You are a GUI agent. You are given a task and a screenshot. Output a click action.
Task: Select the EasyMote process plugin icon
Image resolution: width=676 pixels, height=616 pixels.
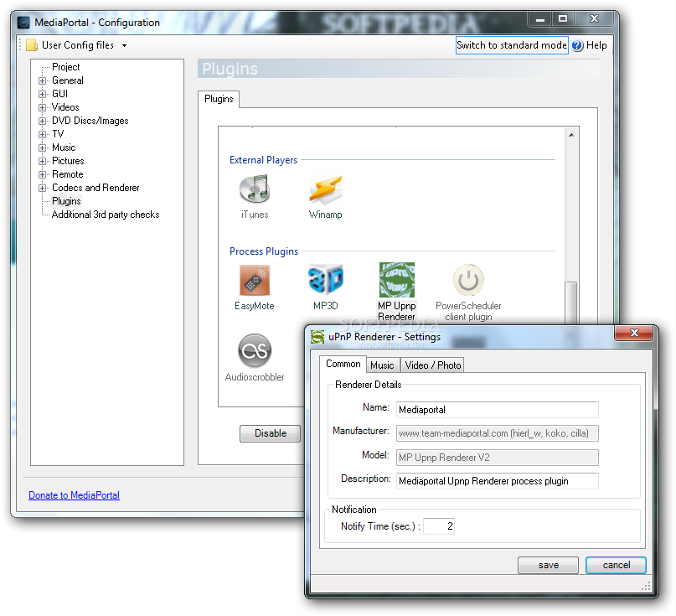click(255, 281)
